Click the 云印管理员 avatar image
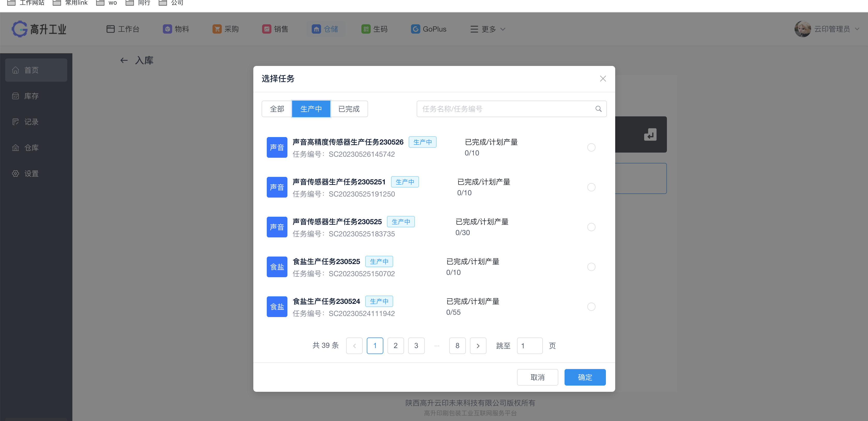868x421 pixels. tap(803, 29)
